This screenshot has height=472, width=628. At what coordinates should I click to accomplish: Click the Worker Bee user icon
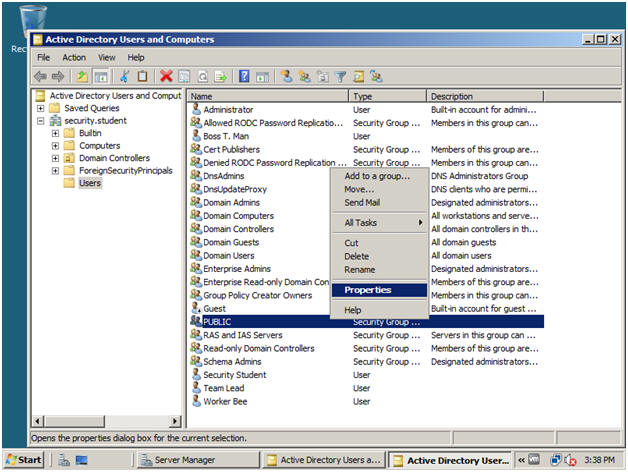[196, 401]
